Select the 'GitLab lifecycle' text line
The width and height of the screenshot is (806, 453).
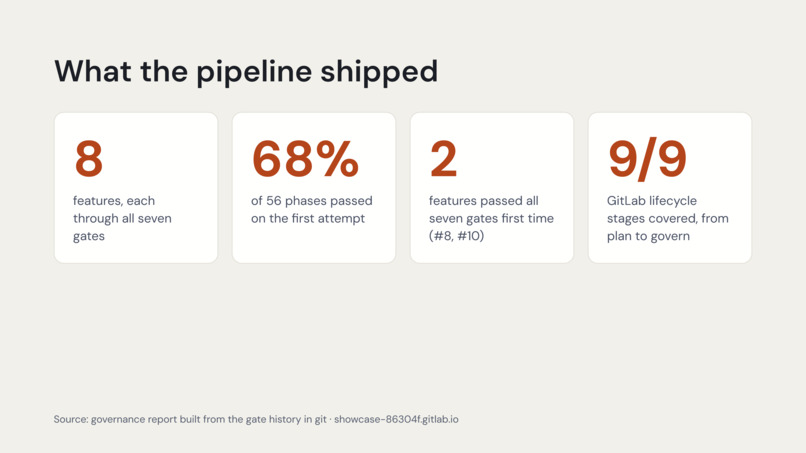652,201
